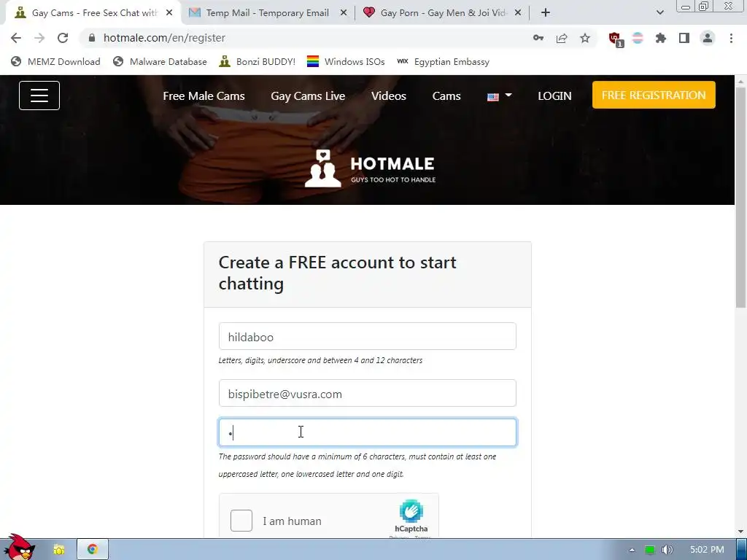Close the Gay Cams tab
This screenshot has height=560, width=747.
click(x=169, y=13)
